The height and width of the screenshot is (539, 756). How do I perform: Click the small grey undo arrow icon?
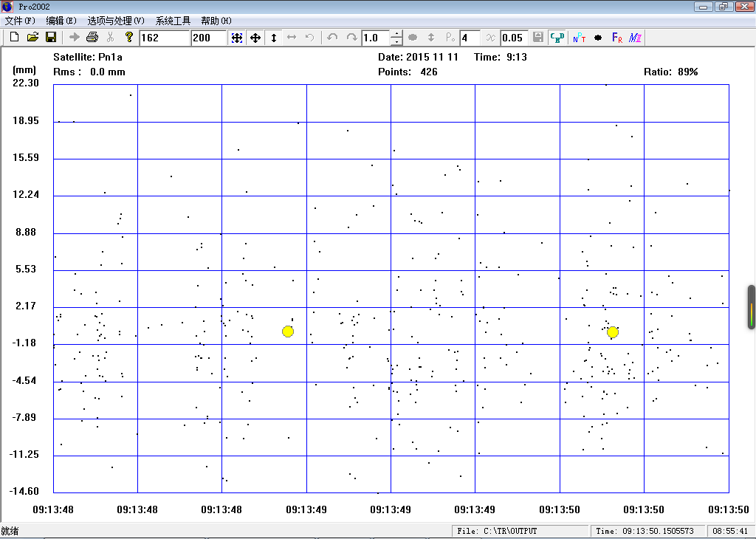(x=310, y=38)
